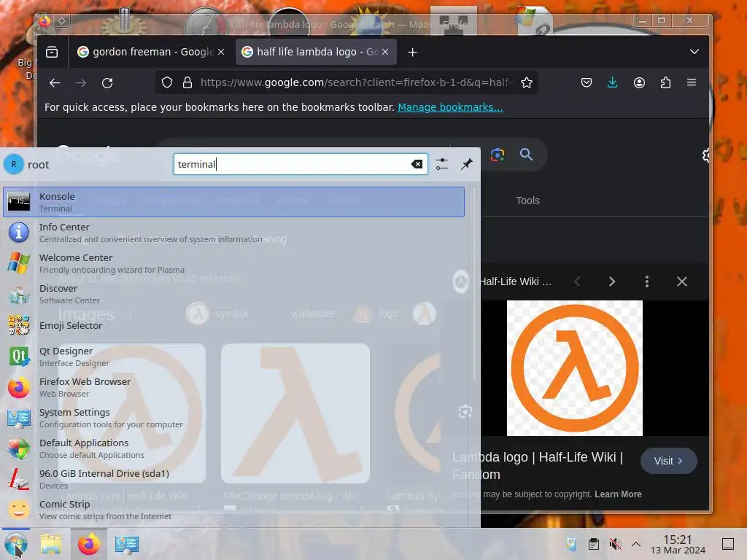Open Qt Designer interface designer

[x=233, y=356]
